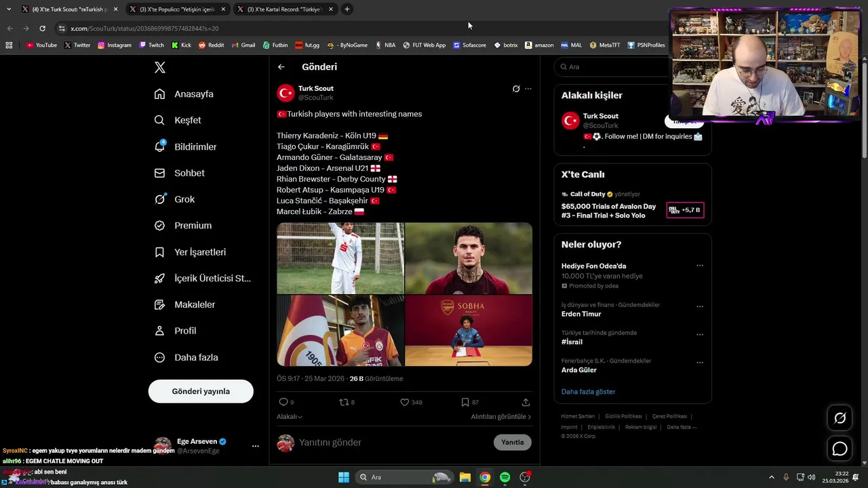This screenshot has height=488, width=868.
Task: Open the Twitch bookmark
Action: click(152, 45)
